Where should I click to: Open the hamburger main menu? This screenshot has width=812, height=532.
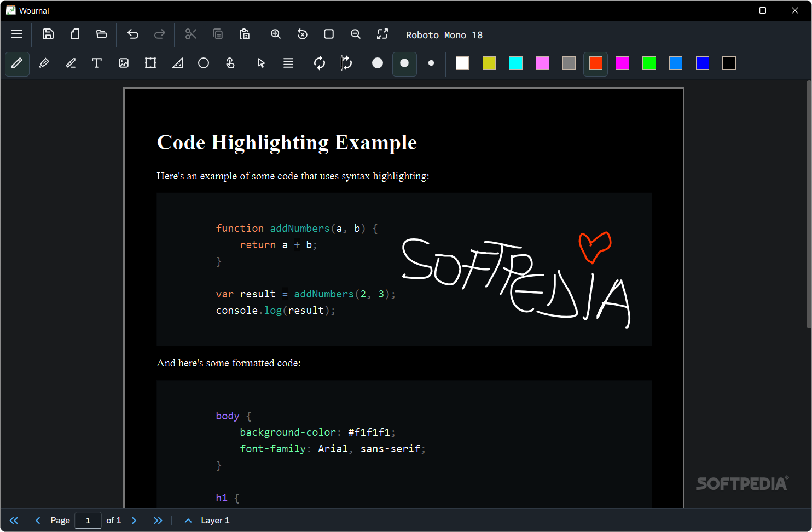(17, 34)
